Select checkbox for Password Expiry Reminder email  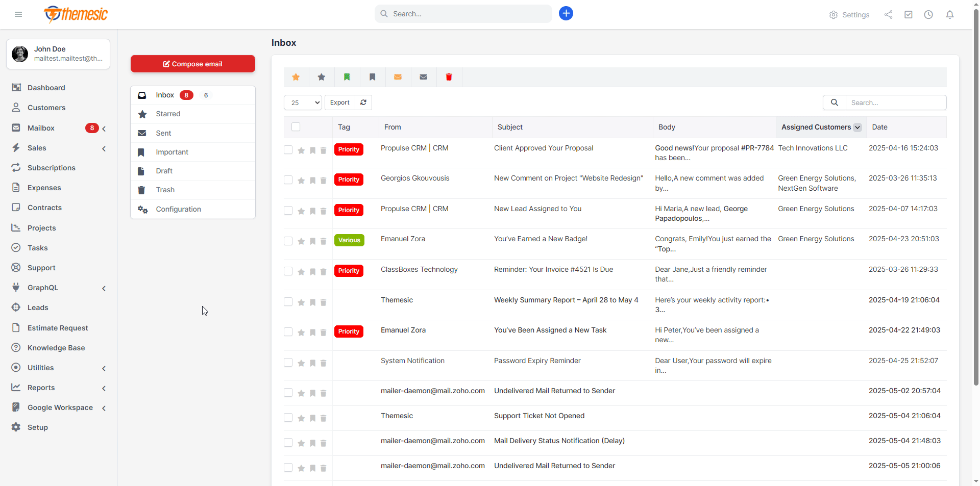[x=288, y=363]
